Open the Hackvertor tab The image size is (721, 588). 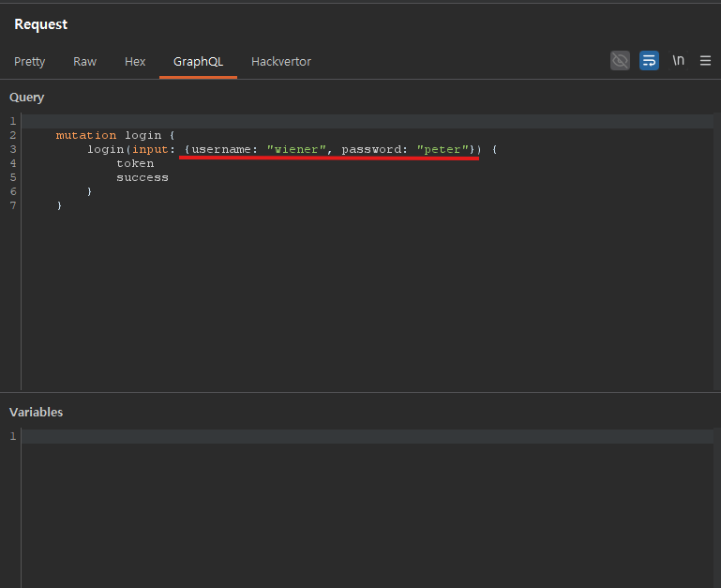pos(280,62)
